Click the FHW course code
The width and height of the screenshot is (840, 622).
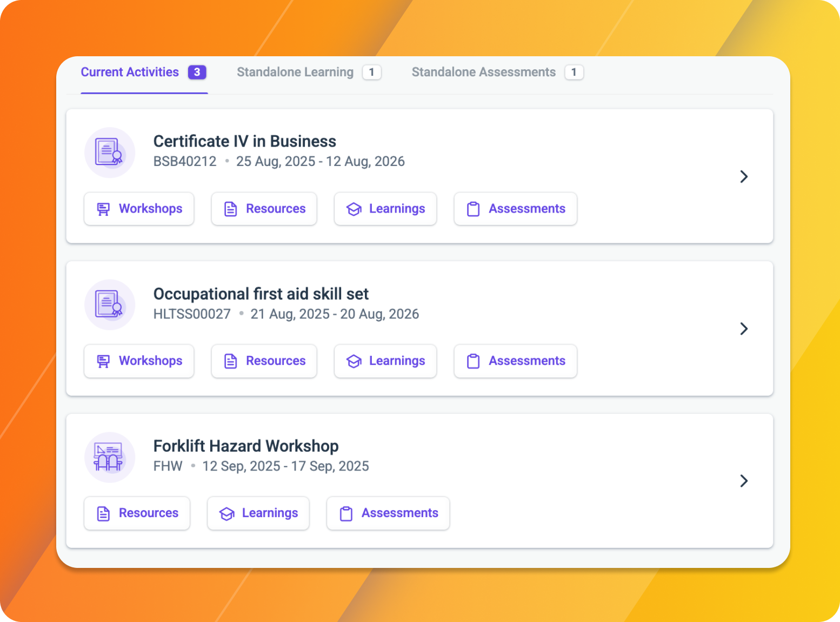point(168,466)
